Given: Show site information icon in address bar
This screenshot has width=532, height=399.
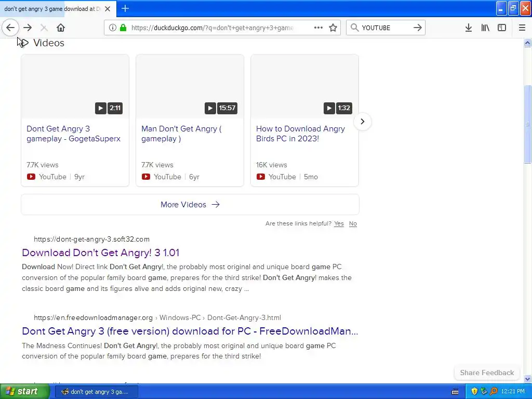Looking at the screenshot, I should click(x=113, y=28).
